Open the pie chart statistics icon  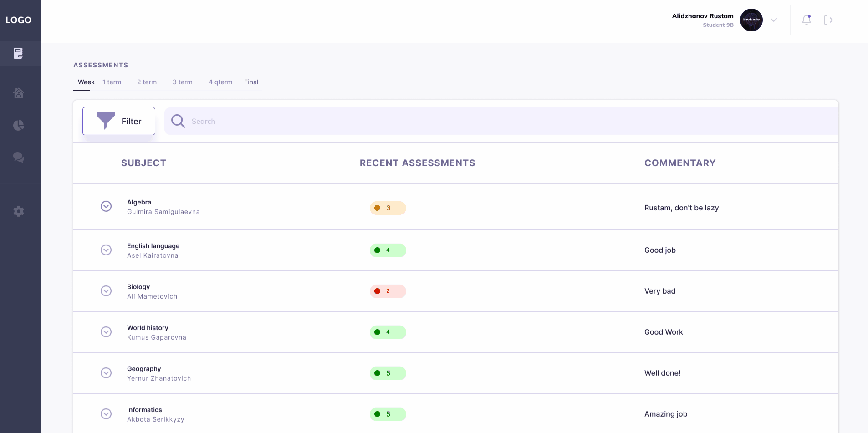click(19, 125)
